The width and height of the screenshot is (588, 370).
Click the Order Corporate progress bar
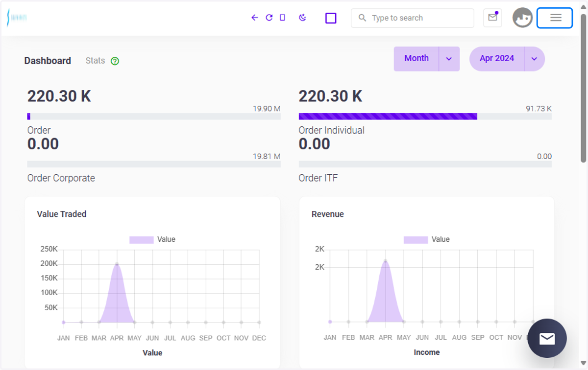coord(154,164)
